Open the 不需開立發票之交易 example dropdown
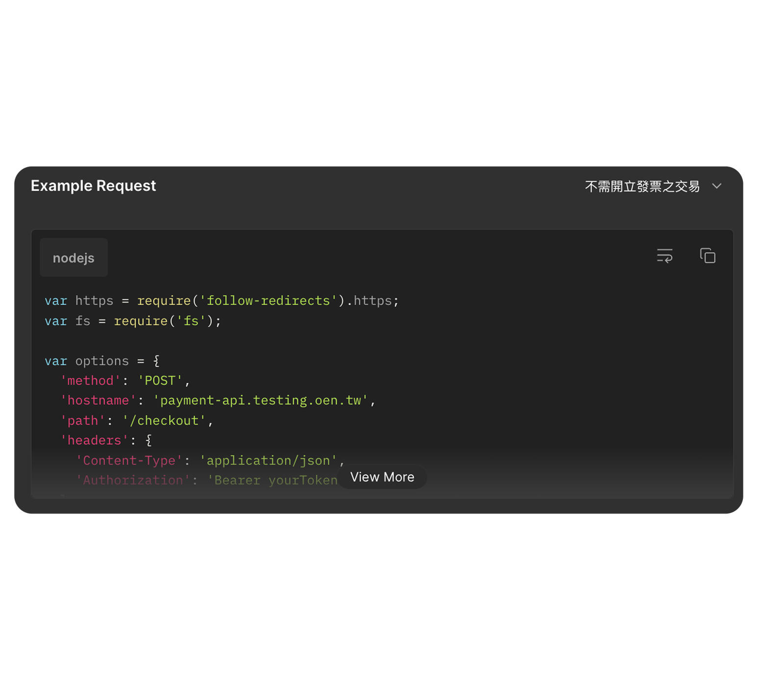 (x=653, y=186)
